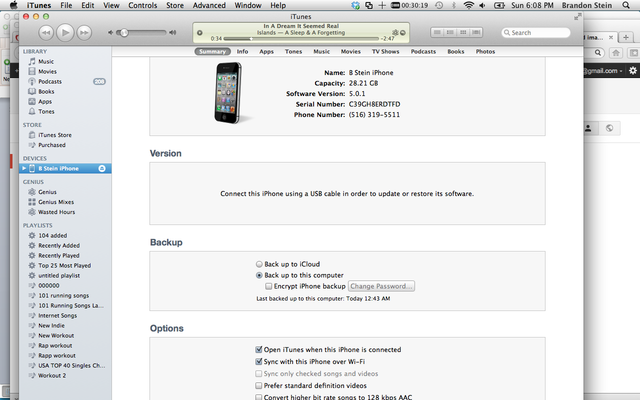This screenshot has height=400, width=640.
Task: Select the Tones bell icon
Action: (32, 111)
